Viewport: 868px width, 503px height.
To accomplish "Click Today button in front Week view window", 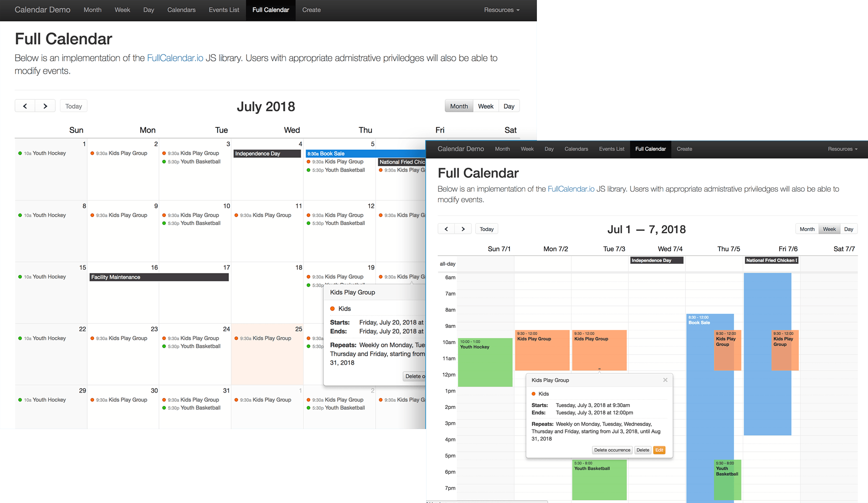I will [487, 229].
